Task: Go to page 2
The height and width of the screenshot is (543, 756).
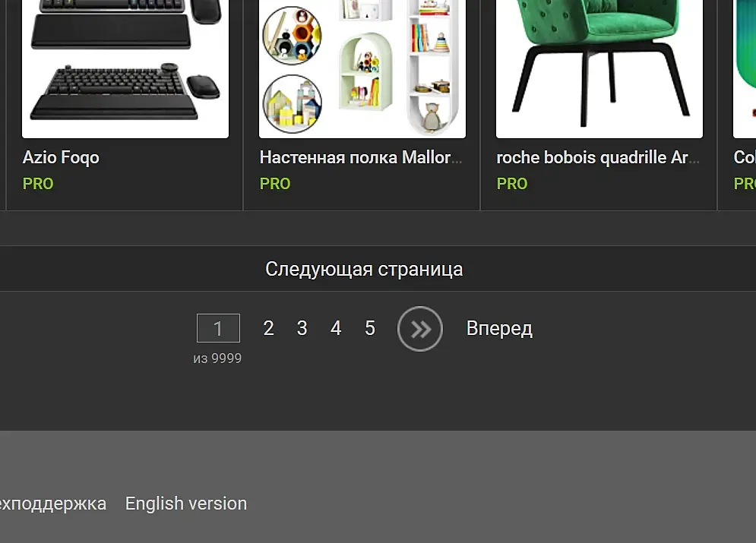Action: coord(268,329)
